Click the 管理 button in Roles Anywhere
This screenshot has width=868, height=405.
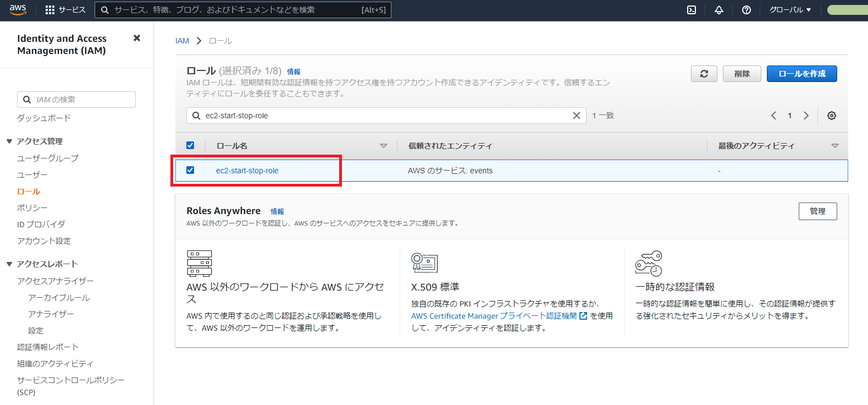point(818,211)
